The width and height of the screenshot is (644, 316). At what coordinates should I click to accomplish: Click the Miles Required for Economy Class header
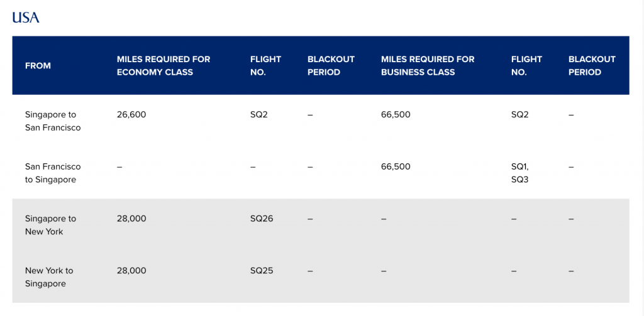coord(164,65)
